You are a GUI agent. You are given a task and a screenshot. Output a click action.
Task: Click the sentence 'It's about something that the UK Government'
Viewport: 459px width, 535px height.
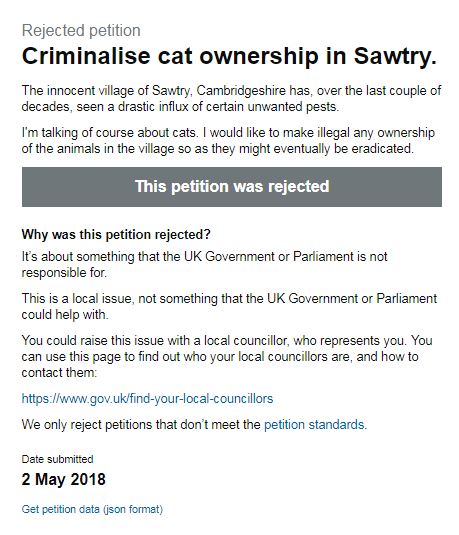[204, 264]
